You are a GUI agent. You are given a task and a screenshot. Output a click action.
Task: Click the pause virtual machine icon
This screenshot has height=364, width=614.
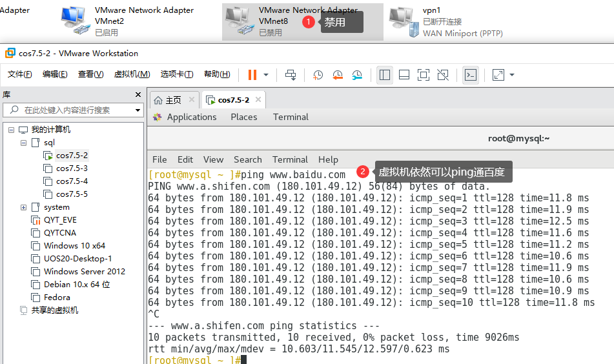(252, 75)
